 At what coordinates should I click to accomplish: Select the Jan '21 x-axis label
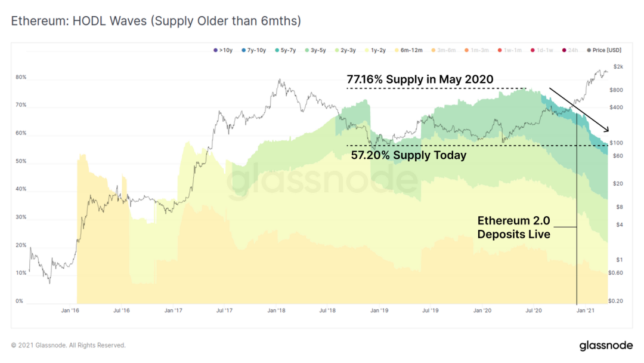(586, 310)
